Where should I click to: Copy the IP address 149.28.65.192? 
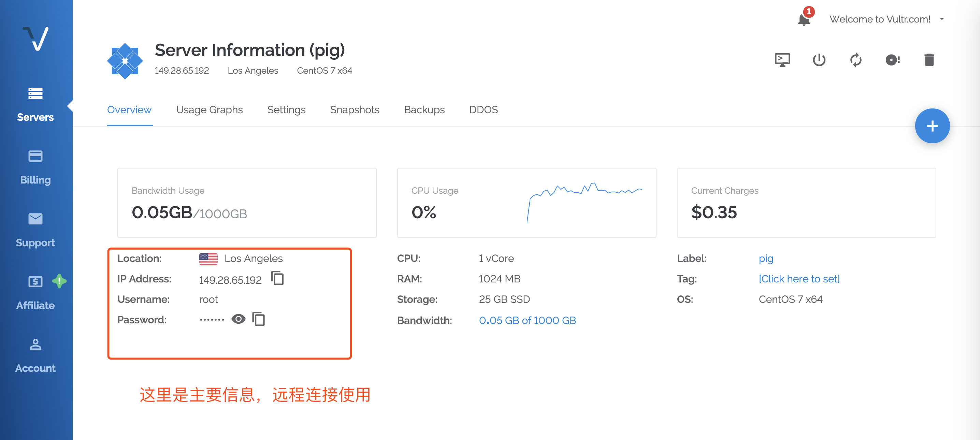tap(278, 279)
